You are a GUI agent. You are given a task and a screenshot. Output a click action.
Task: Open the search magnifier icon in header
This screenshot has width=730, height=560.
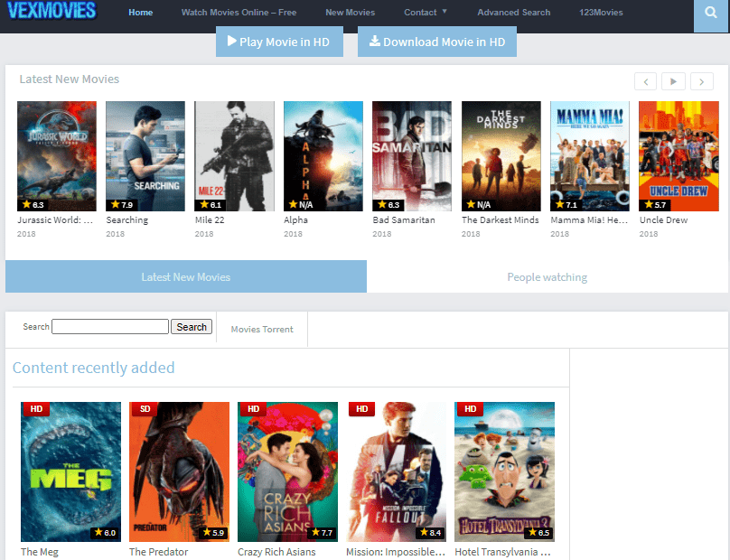click(711, 13)
